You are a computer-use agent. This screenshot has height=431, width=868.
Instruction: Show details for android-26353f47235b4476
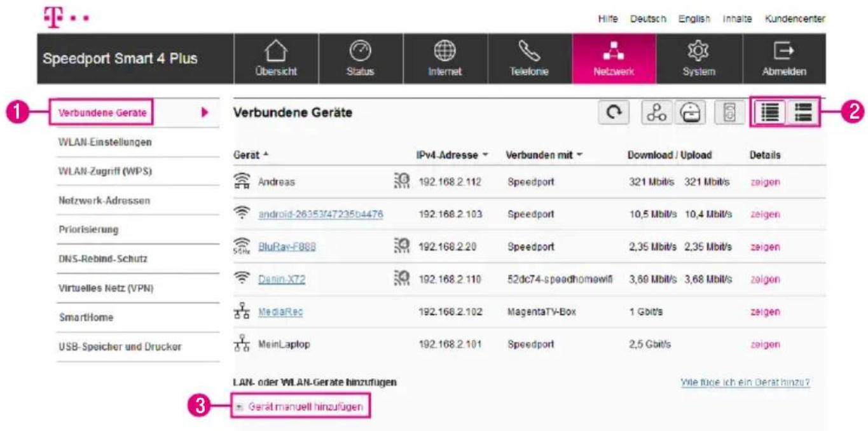pos(765,214)
